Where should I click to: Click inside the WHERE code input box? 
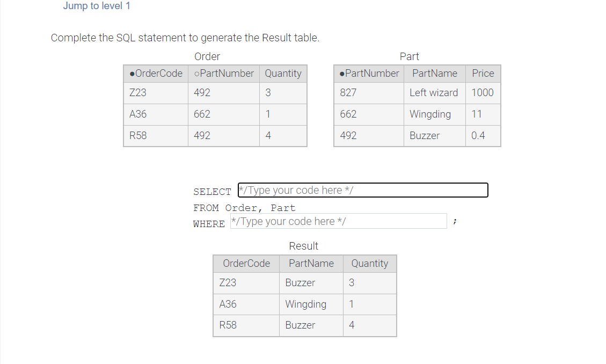[338, 221]
